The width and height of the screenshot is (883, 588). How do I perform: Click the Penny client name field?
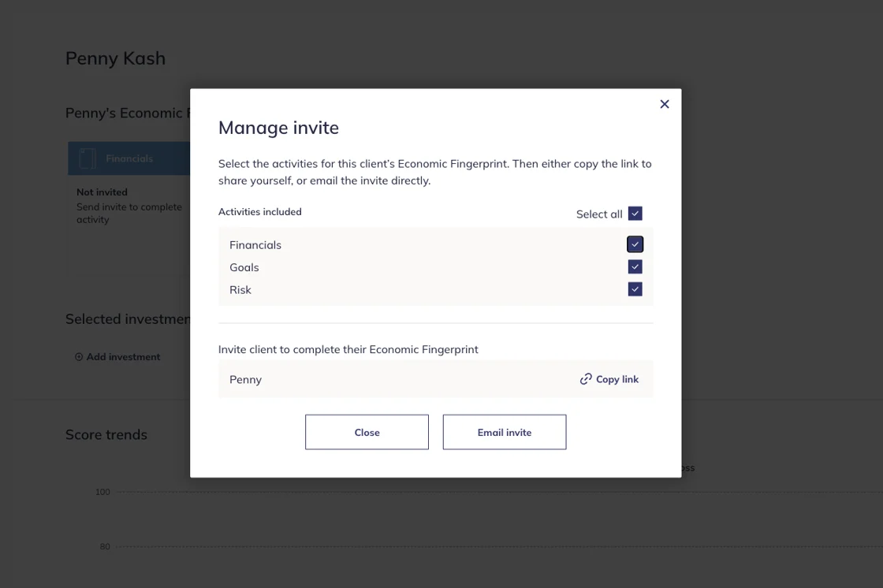pyautogui.click(x=436, y=379)
